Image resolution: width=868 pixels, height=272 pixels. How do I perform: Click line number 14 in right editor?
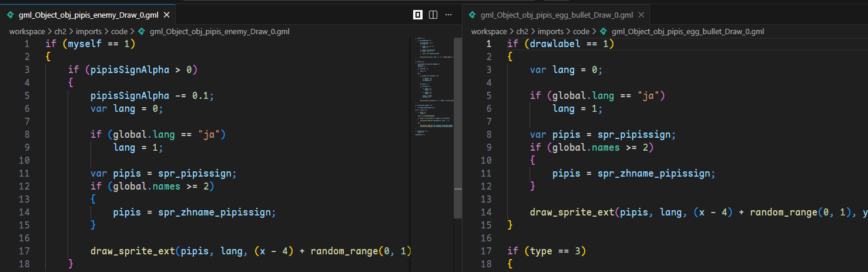[486, 213]
